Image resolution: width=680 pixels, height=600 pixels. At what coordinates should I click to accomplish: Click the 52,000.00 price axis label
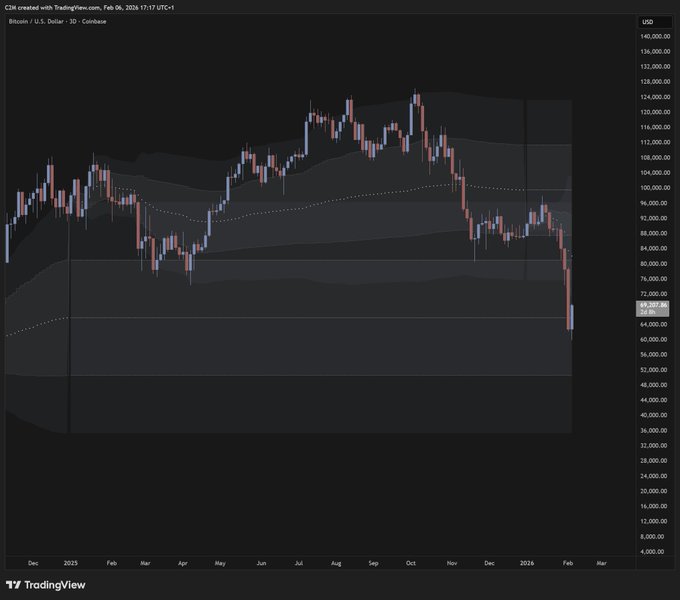pos(655,370)
